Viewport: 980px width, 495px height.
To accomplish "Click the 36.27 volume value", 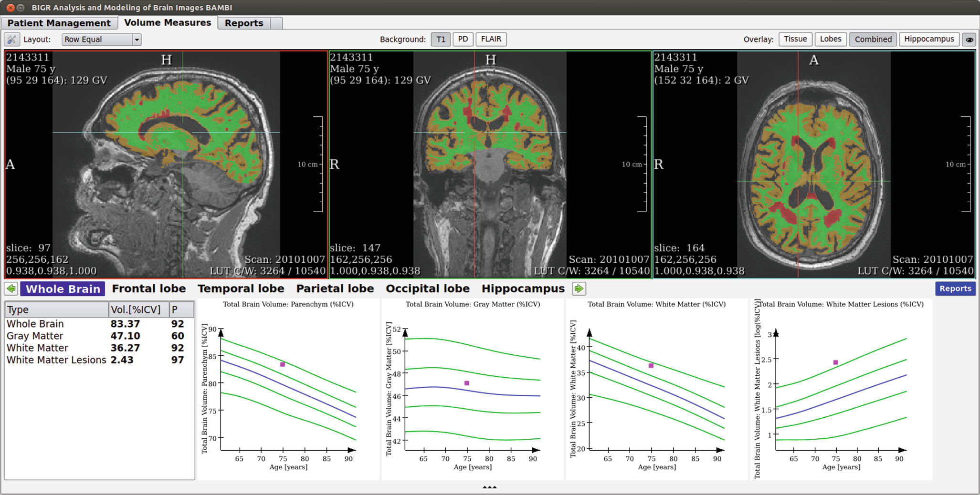I will click(x=125, y=348).
